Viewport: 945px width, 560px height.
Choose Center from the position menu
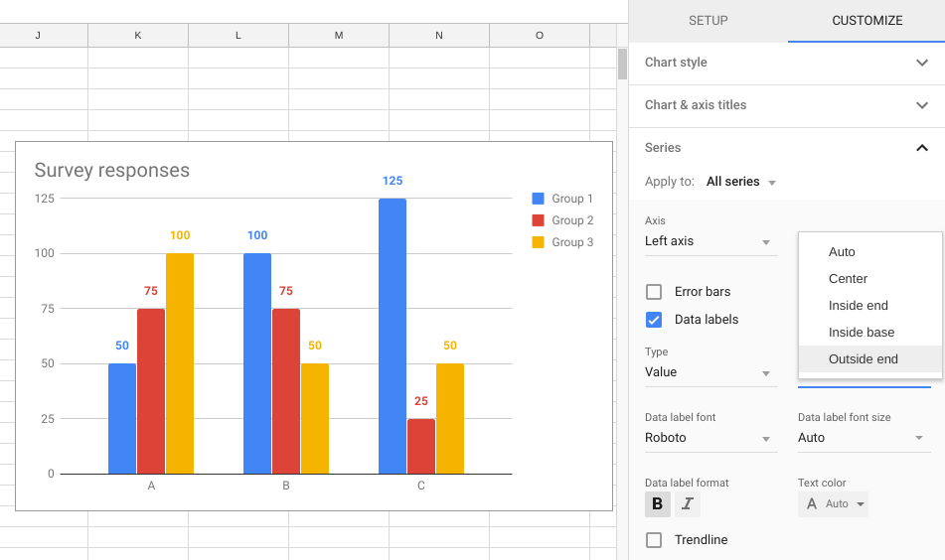coord(870,279)
